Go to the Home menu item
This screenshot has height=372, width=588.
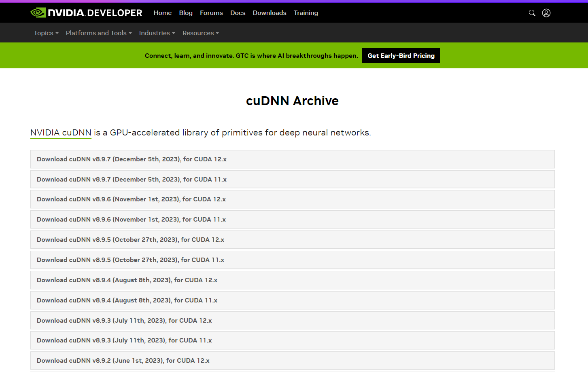(163, 13)
